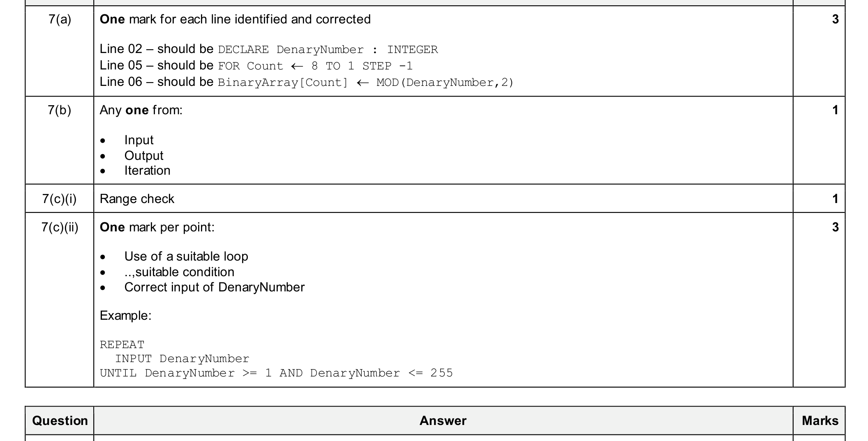The width and height of the screenshot is (868, 441).
Task: Click the 7(c)(i) question label
Action: pyautogui.click(x=60, y=199)
